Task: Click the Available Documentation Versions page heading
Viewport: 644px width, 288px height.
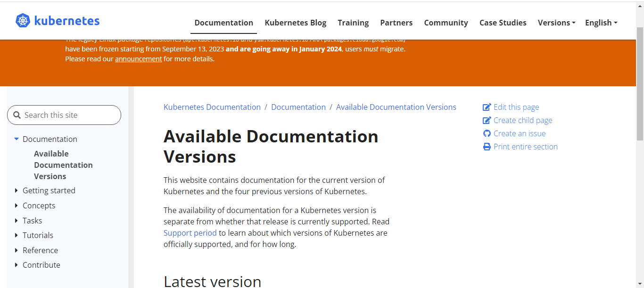Action: point(271,146)
